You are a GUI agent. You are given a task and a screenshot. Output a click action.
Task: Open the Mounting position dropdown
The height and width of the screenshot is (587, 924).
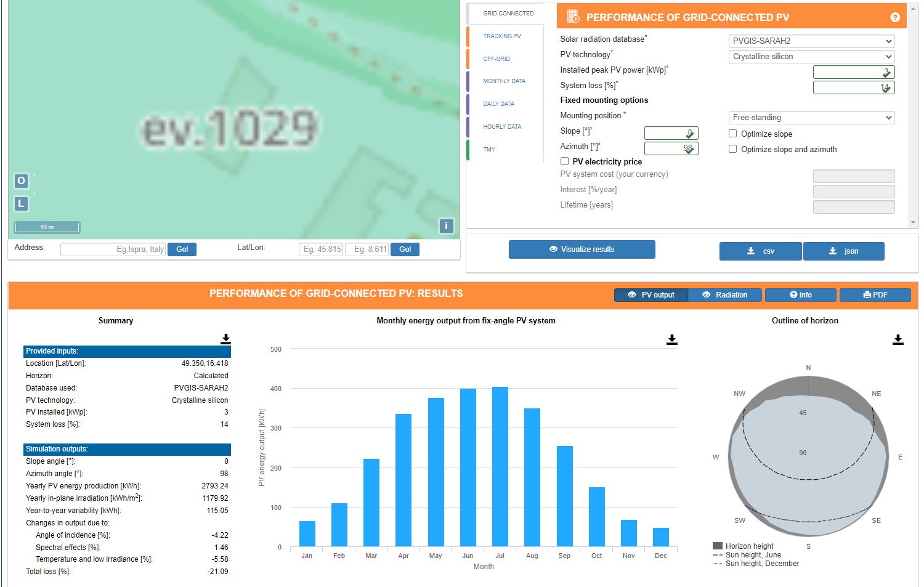coord(811,118)
